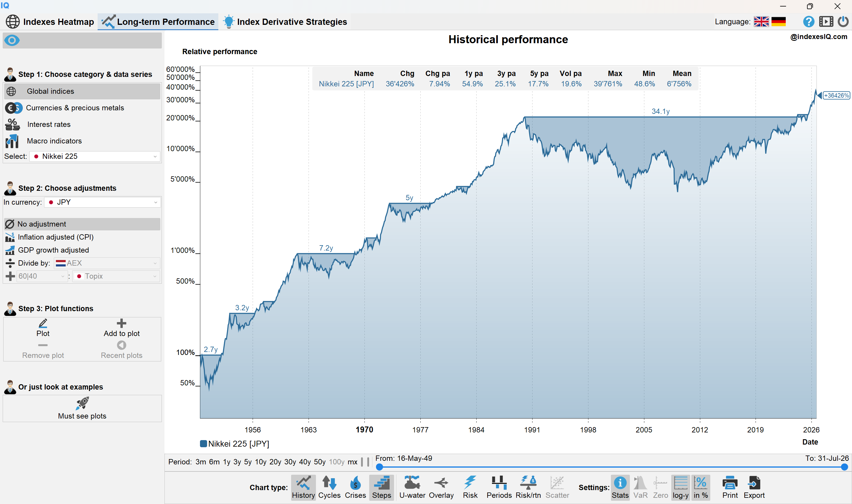Select the Overlay chart type
852x504 pixels.
(441, 487)
